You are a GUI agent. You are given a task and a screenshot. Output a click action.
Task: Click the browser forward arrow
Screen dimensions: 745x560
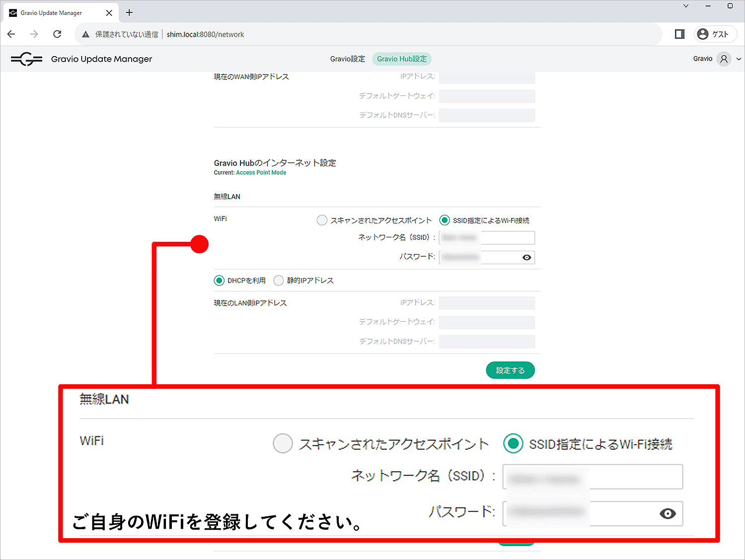pos(34,34)
